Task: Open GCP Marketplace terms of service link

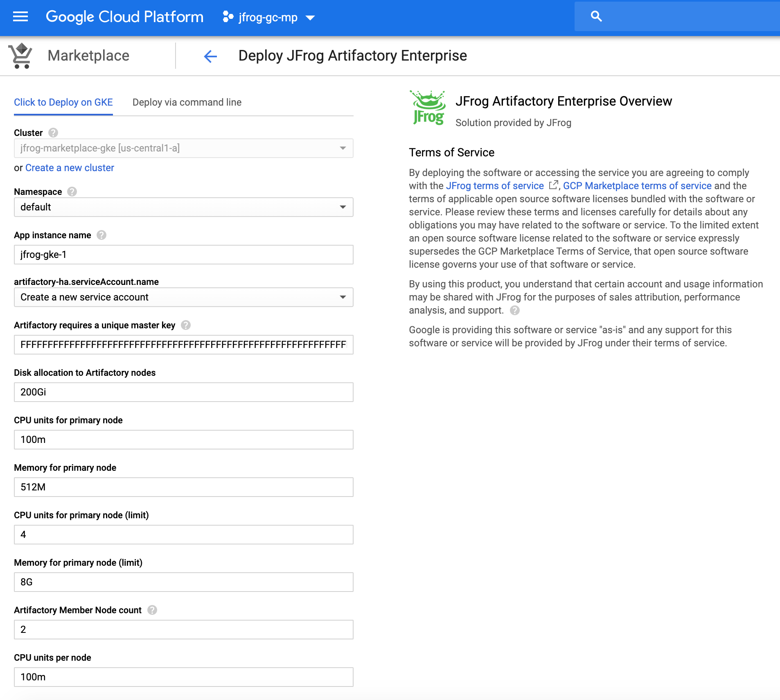Action: coord(637,186)
